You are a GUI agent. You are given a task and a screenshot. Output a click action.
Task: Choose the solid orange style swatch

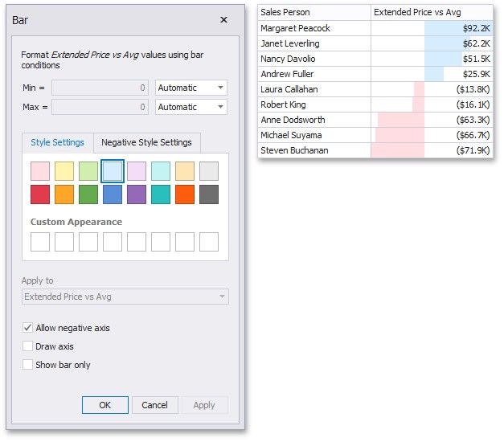click(64, 194)
